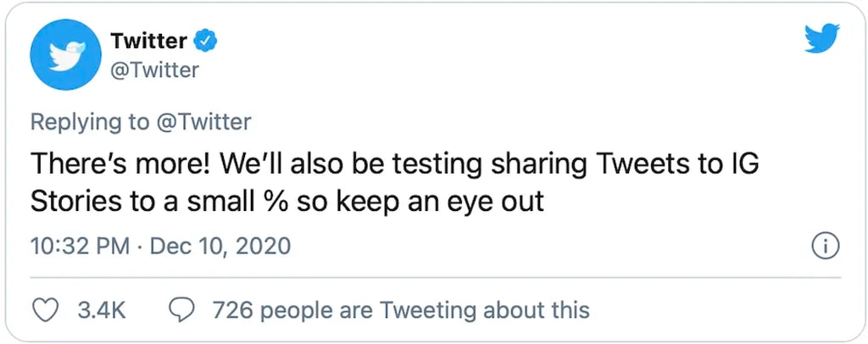Click the 3.4K likes count
This screenshot has width=868, height=344.
tap(101, 310)
